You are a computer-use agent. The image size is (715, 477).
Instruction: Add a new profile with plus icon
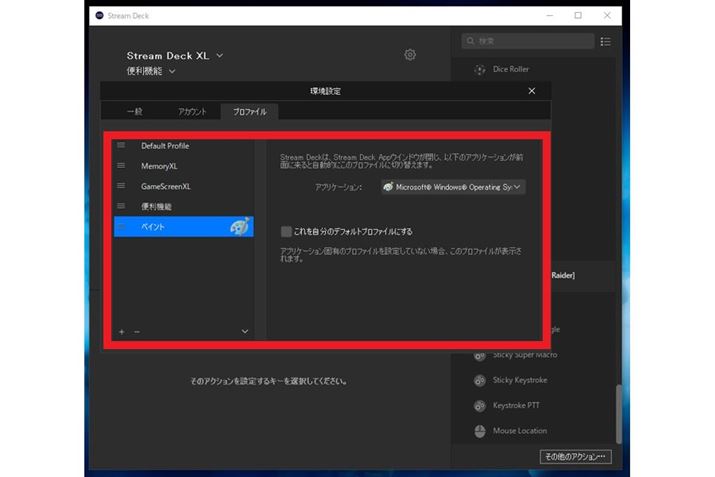click(122, 331)
